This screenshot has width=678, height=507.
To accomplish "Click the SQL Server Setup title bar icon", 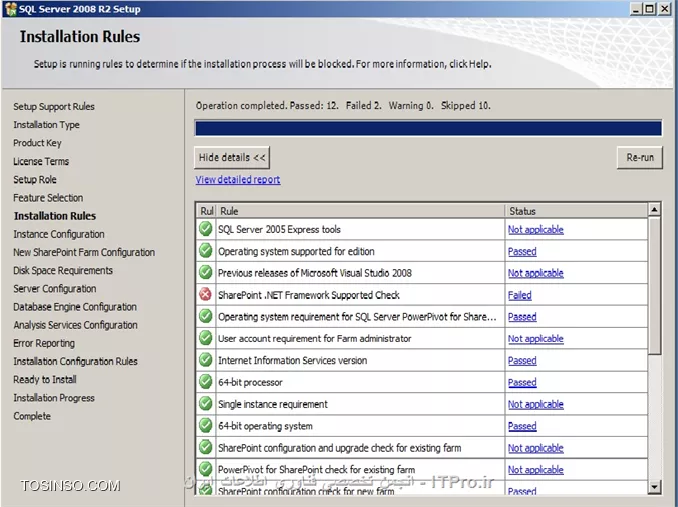I will pos(9,9).
